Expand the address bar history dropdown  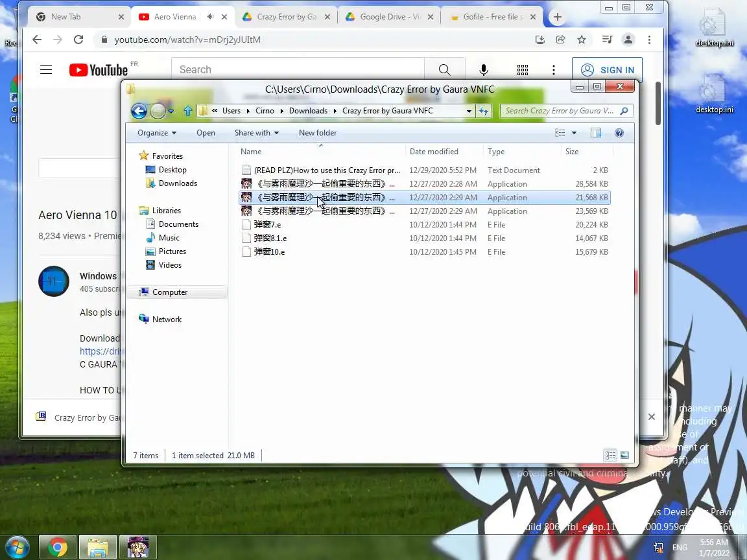coord(469,111)
